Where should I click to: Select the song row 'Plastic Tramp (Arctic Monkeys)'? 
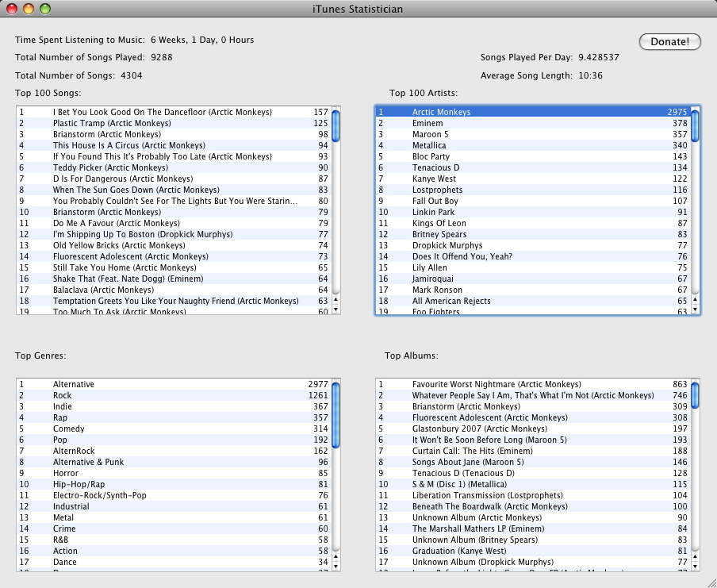pos(174,123)
